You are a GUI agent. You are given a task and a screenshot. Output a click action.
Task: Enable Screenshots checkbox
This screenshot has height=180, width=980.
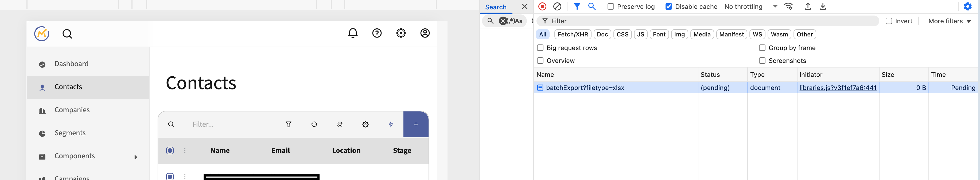coord(762,61)
